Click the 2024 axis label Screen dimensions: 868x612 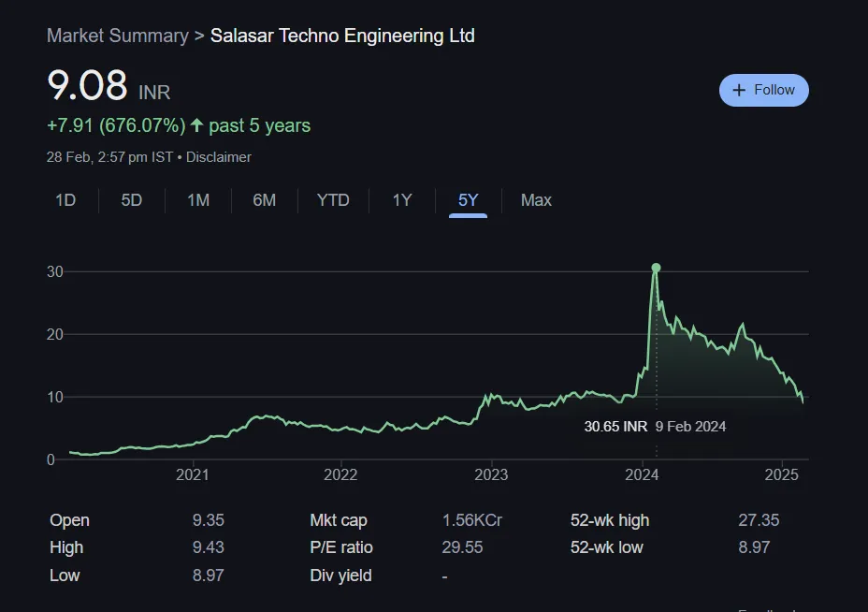642,475
